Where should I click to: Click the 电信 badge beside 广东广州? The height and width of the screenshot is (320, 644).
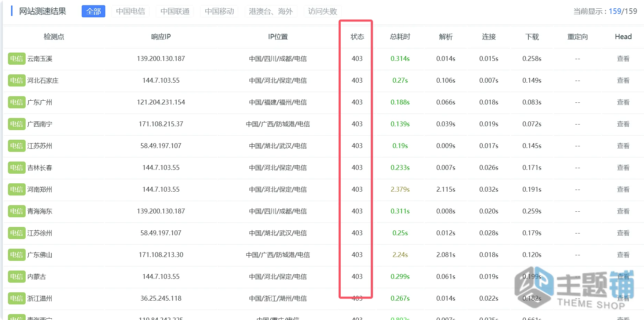17,102
